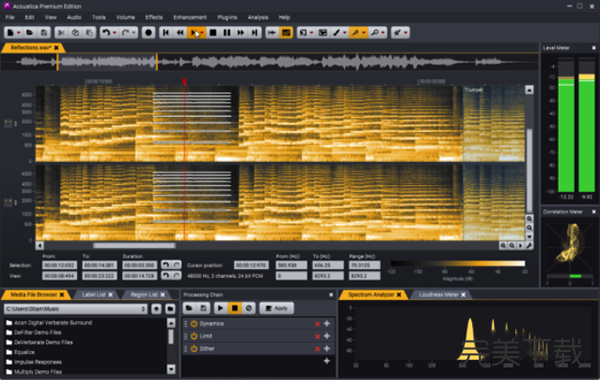Stop playback with the Stop button
Viewport: 600px width, 380px height.
[213, 33]
